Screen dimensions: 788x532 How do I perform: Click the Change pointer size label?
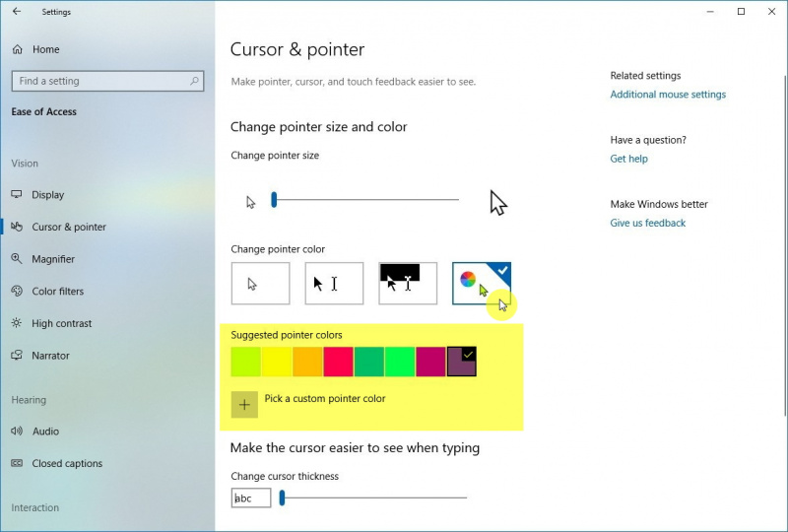click(x=275, y=156)
